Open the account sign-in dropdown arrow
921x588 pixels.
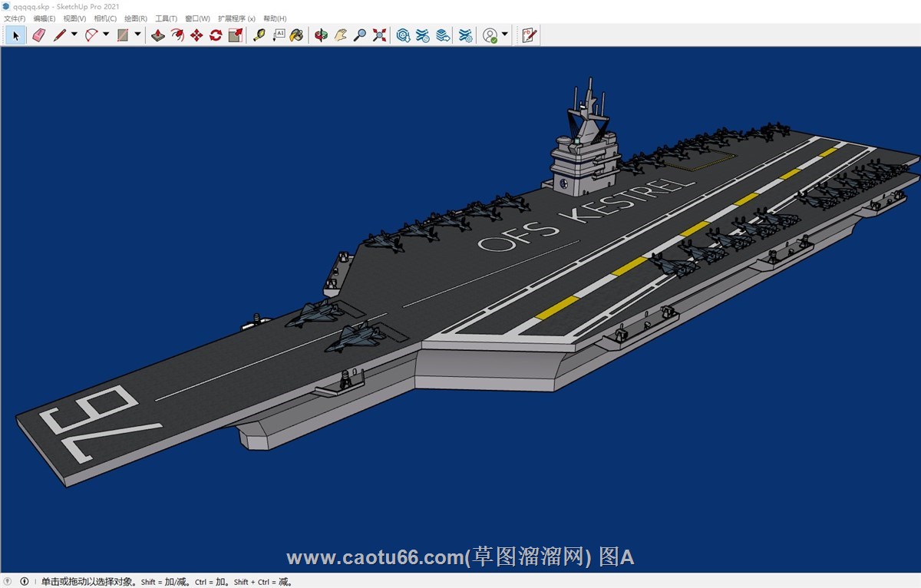click(x=505, y=35)
